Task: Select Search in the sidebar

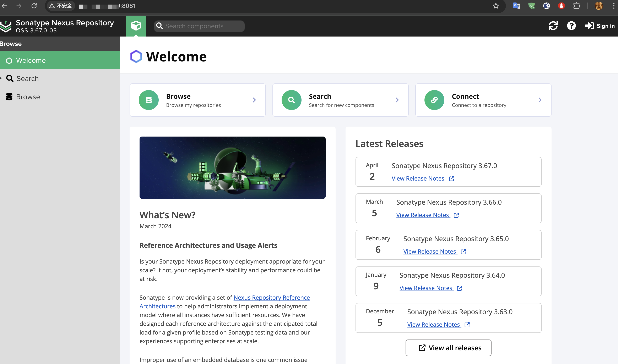Action: point(60,78)
